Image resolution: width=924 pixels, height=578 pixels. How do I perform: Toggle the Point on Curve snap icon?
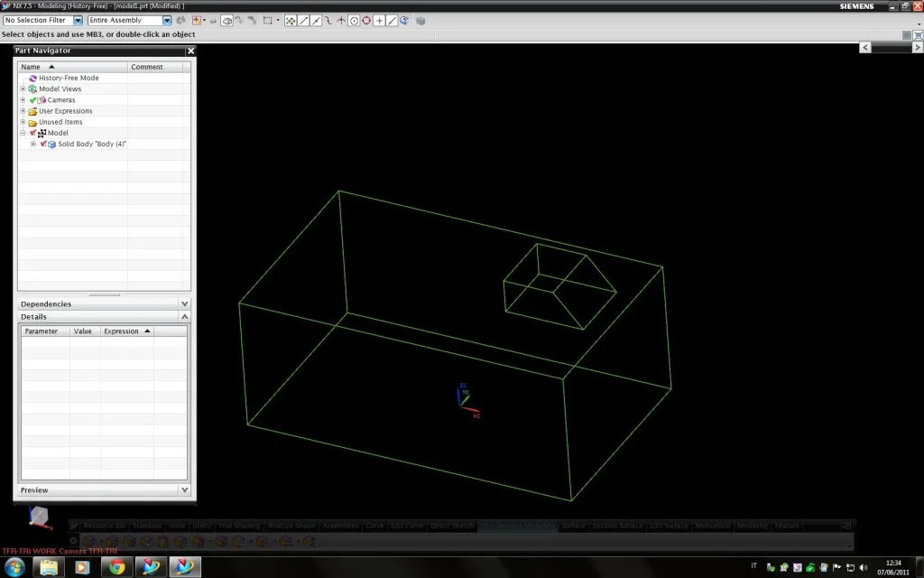pyautogui.click(x=392, y=20)
